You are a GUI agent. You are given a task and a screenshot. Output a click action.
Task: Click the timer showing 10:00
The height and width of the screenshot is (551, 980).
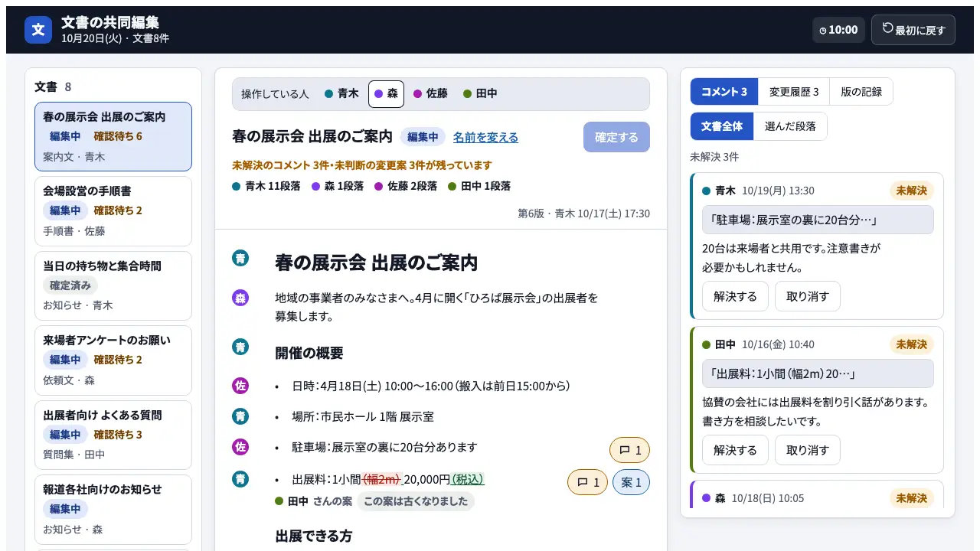838,30
